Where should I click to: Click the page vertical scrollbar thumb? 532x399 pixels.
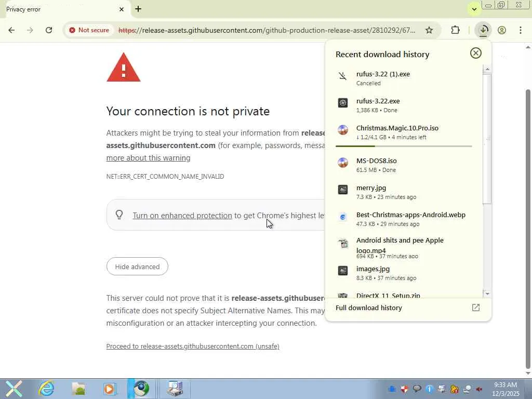click(528, 229)
